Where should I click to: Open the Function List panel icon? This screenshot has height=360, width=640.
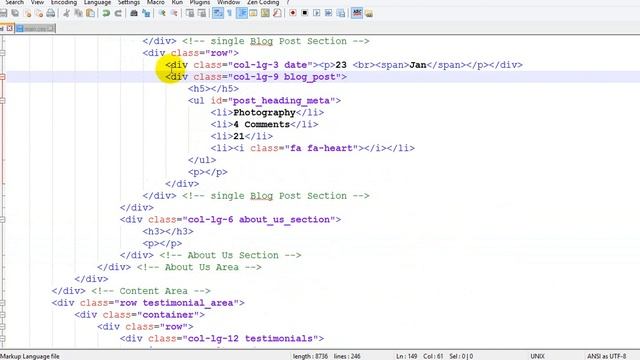[277, 13]
